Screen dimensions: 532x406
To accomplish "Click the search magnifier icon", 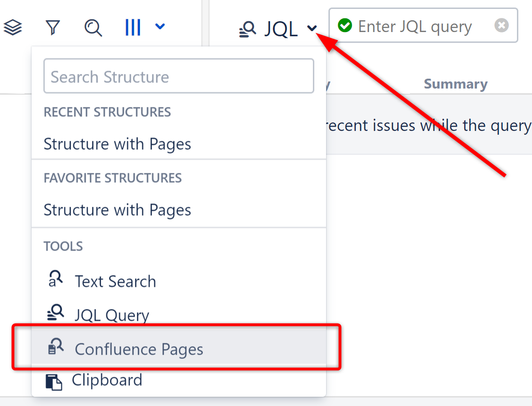I will click(x=93, y=27).
